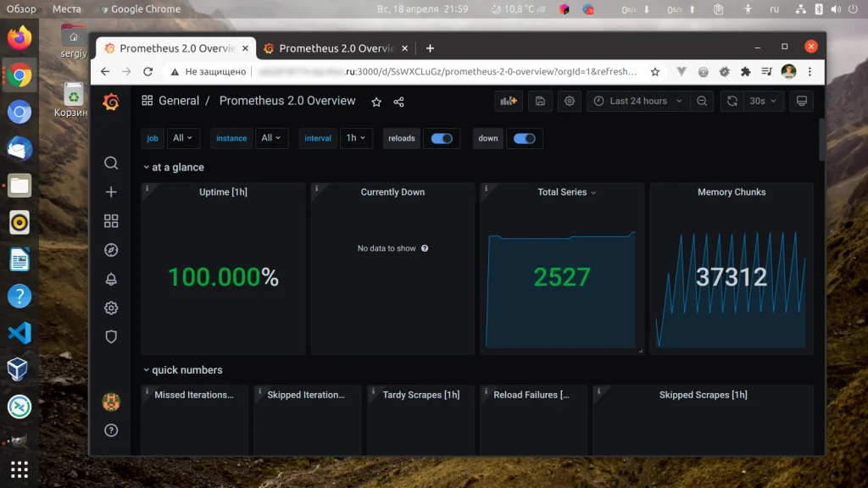Star the Prometheus 2.0 Overview dashboard
Image resolution: width=868 pixels, height=488 pixels.
376,101
